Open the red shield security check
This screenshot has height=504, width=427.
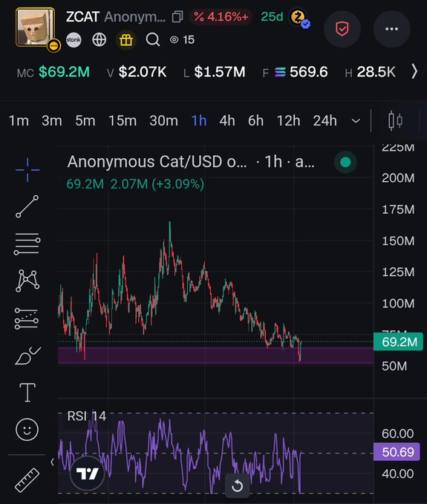click(x=342, y=29)
